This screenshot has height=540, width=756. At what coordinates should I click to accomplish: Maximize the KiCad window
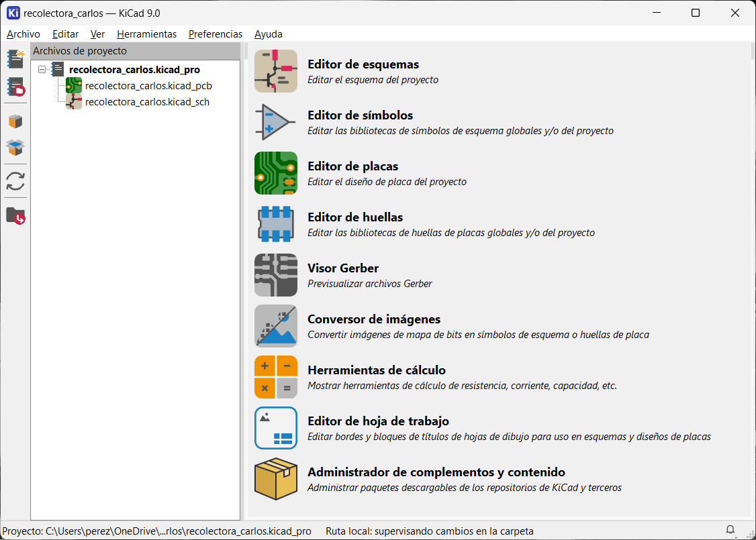(x=696, y=13)
